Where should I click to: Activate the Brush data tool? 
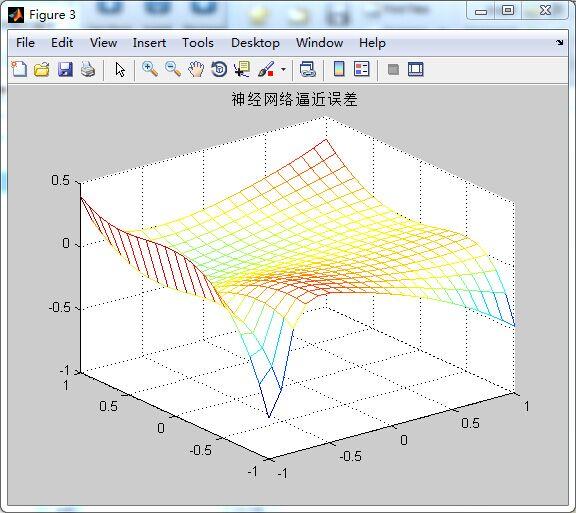pos(266,69)
